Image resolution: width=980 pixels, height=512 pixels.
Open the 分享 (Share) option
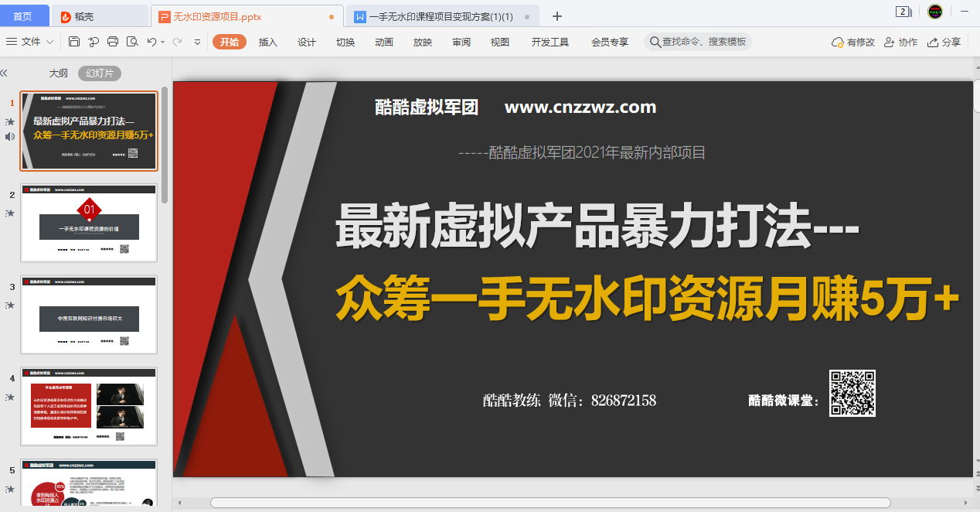coord(947,42)
